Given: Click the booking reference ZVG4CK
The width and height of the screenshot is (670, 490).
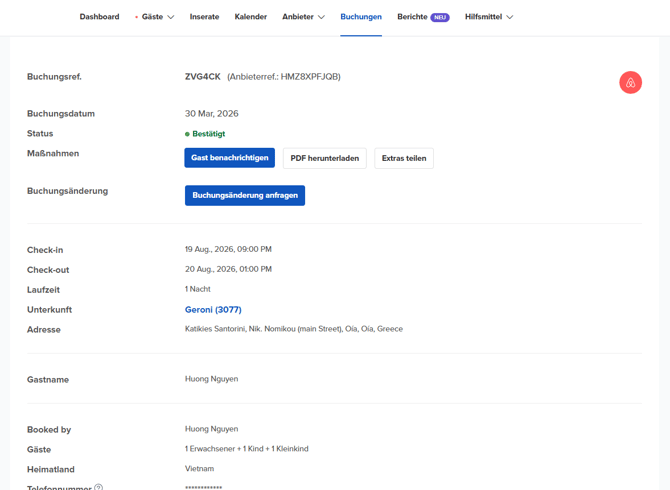Looking at the screenshot, I should click(x=202, y=77).
